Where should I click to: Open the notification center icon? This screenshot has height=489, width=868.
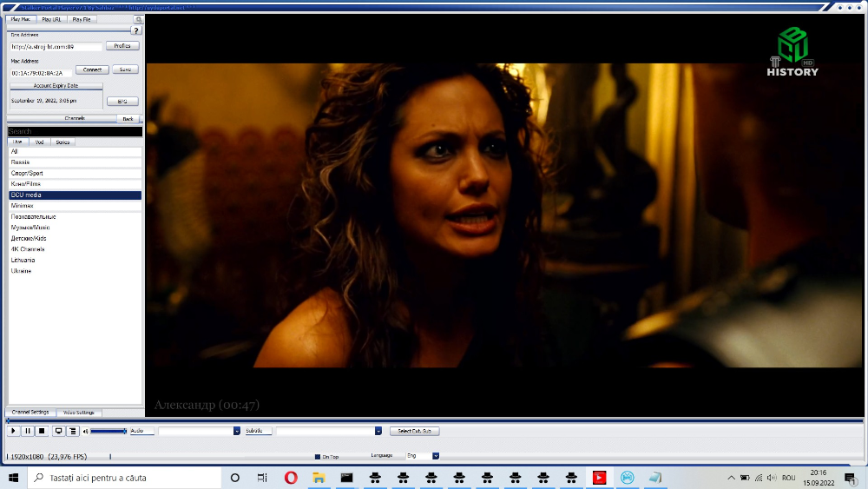click(x=851, y=478)
